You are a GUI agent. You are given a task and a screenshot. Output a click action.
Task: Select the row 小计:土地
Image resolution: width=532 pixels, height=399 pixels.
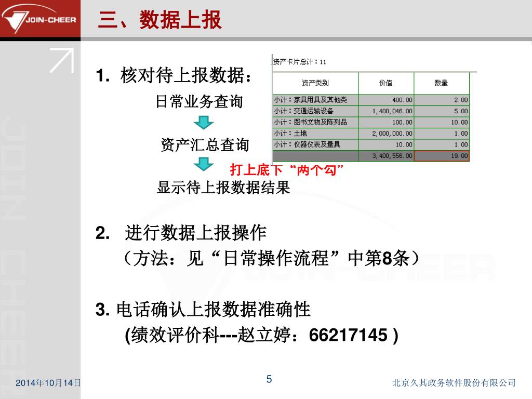click(x=371, y=134)
